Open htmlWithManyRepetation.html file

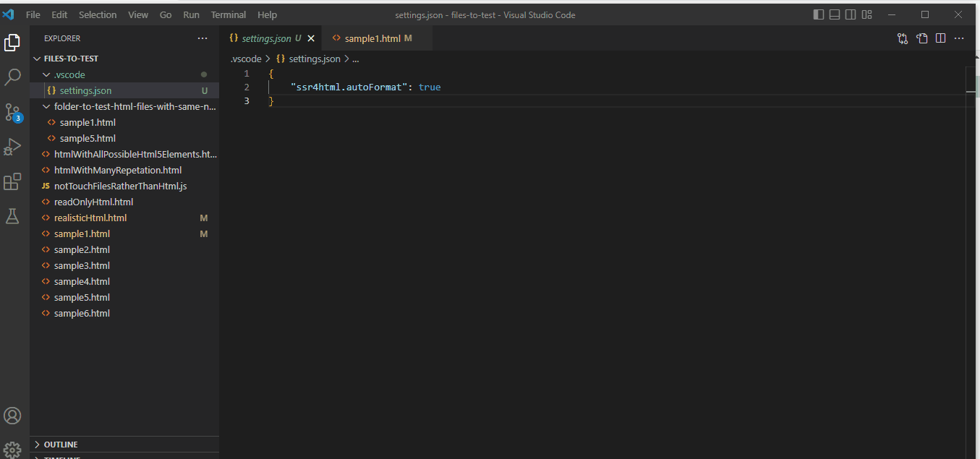tap(124, 170)
